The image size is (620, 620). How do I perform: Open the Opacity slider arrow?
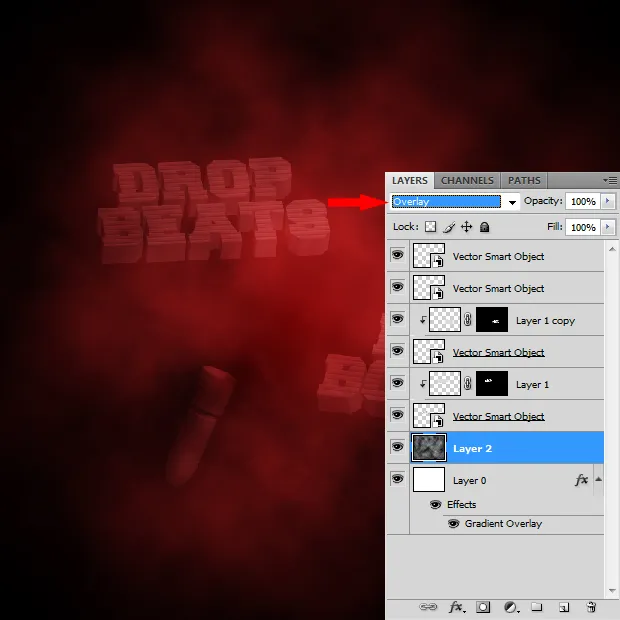click(x=608, y=202)
